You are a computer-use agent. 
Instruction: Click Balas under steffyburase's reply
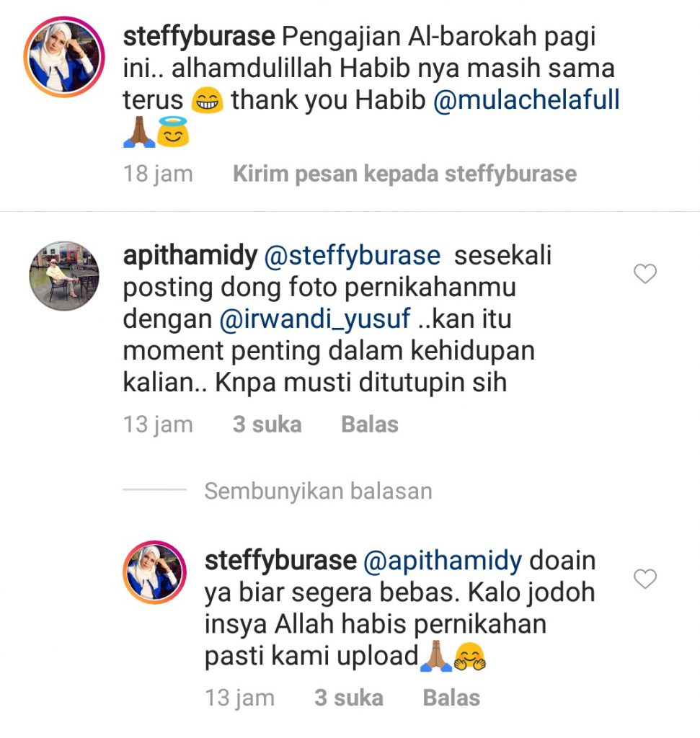pos(451,698)
